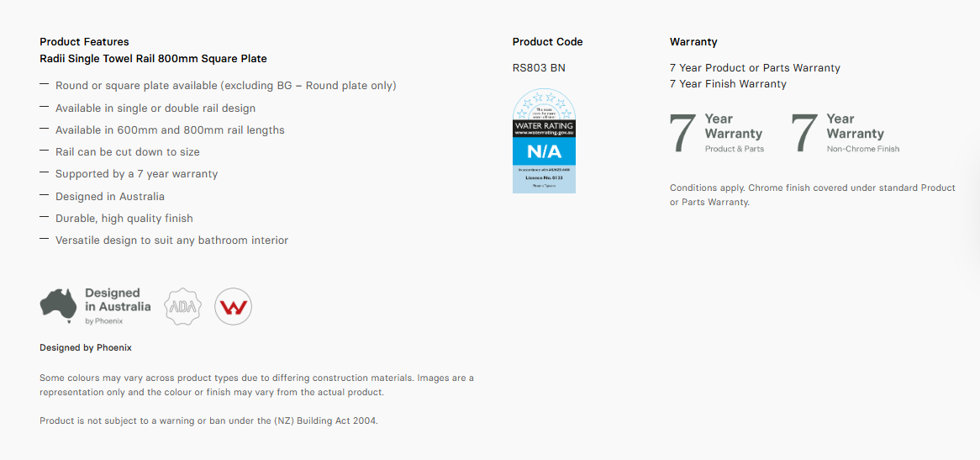Click the Warranty heading
980x460 pixels.
point(693,42)
